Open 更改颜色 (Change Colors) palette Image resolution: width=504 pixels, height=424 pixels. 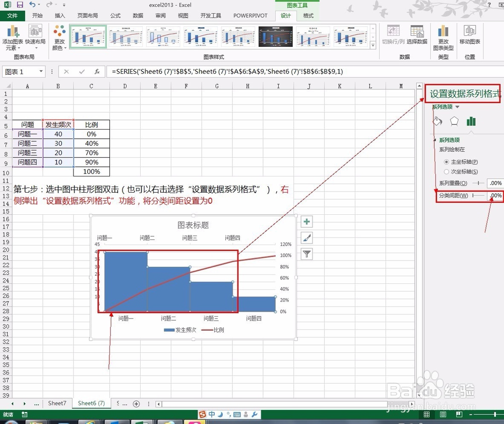(59, 37)
